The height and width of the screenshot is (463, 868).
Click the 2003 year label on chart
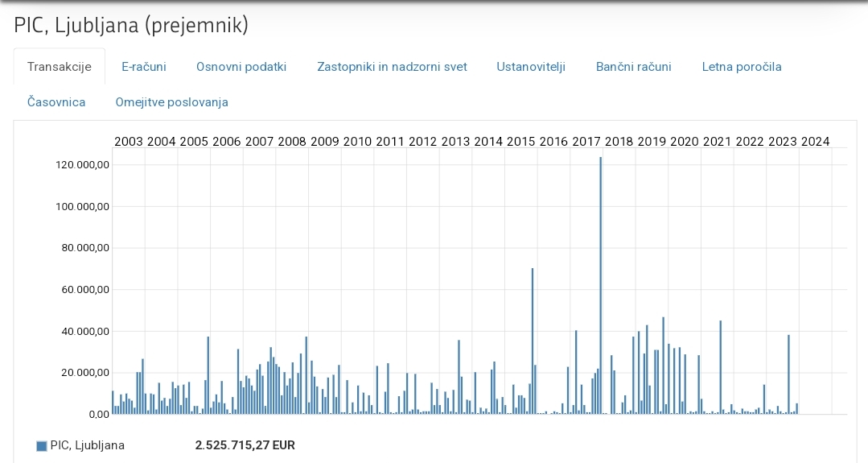pos(129,142)
